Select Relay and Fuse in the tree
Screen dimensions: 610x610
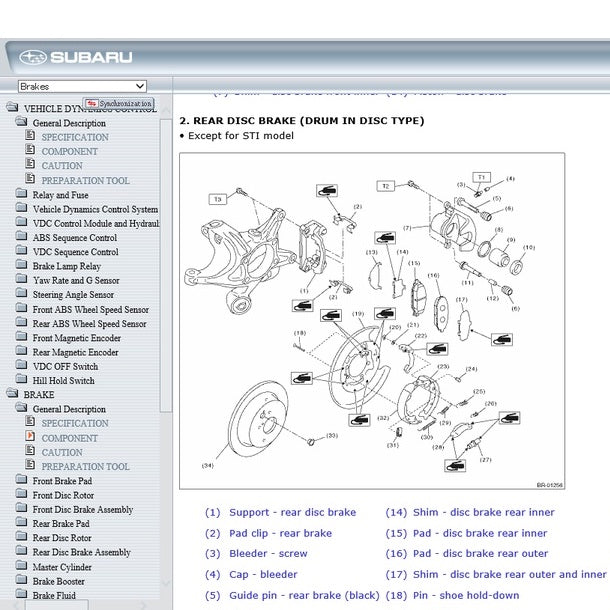pyautogui.click(x=60, y=195)
